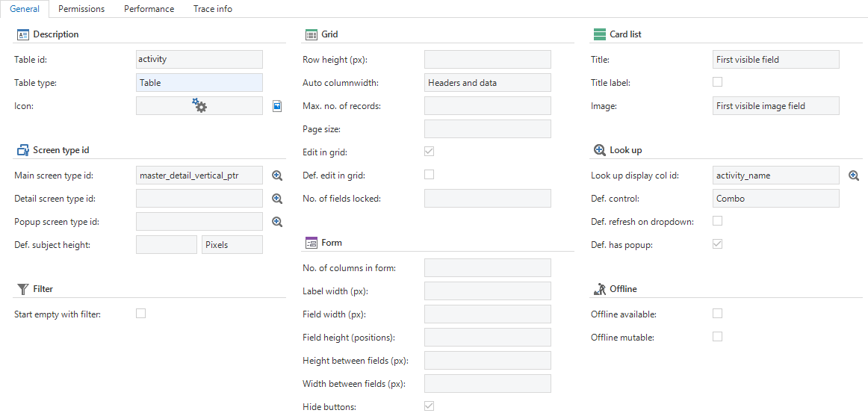Click the icon browse button beside Icon field
The image size is (868, 416).
[277, 106]
